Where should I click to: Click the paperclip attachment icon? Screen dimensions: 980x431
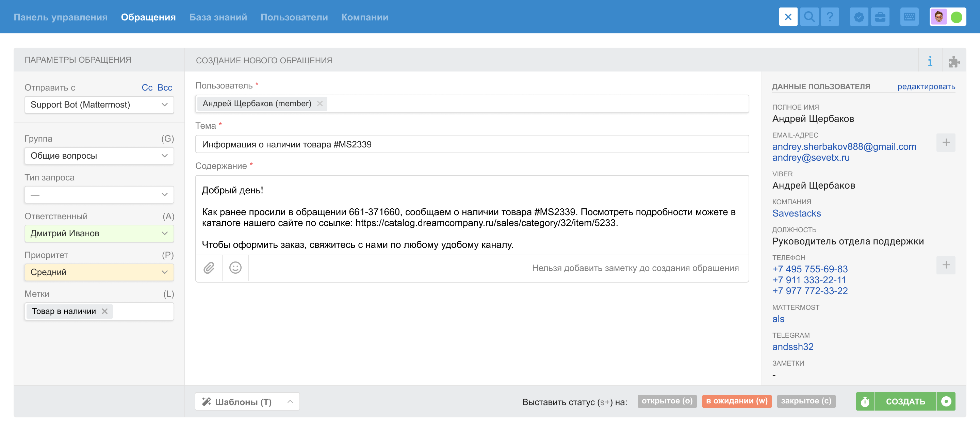[x=209, y=268]
